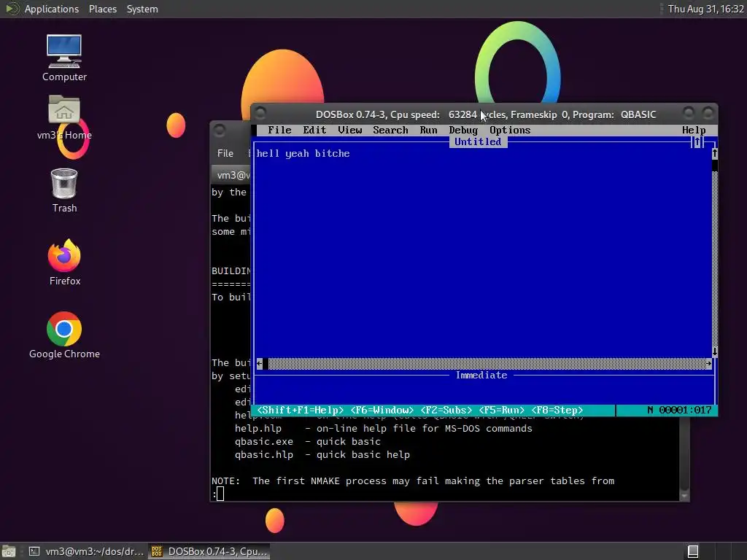The width and height of the screenshot is (747, 560).
Task: Click 'qbasic.exe - quick basic' line in terminal
Action: [307, 441]
